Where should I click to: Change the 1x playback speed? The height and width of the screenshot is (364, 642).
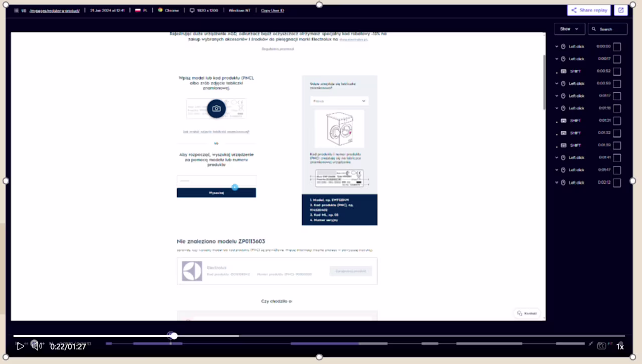[620, 346]
